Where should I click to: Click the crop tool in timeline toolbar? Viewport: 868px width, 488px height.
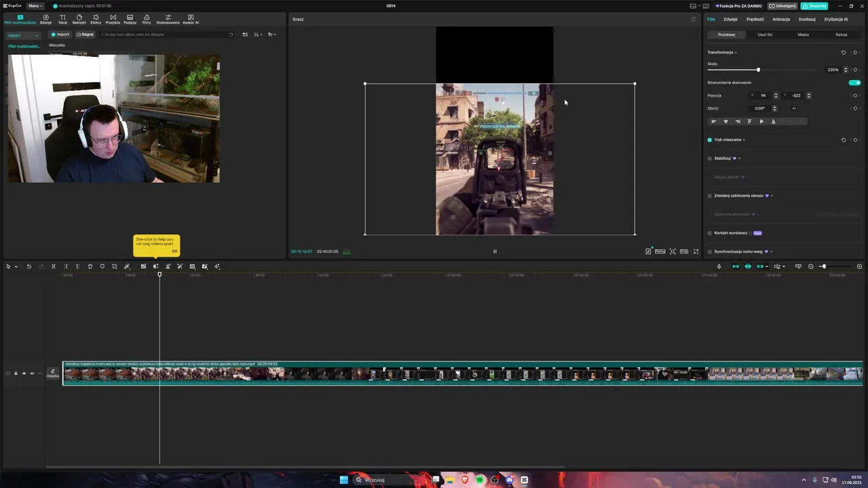(x=115, y=266)
